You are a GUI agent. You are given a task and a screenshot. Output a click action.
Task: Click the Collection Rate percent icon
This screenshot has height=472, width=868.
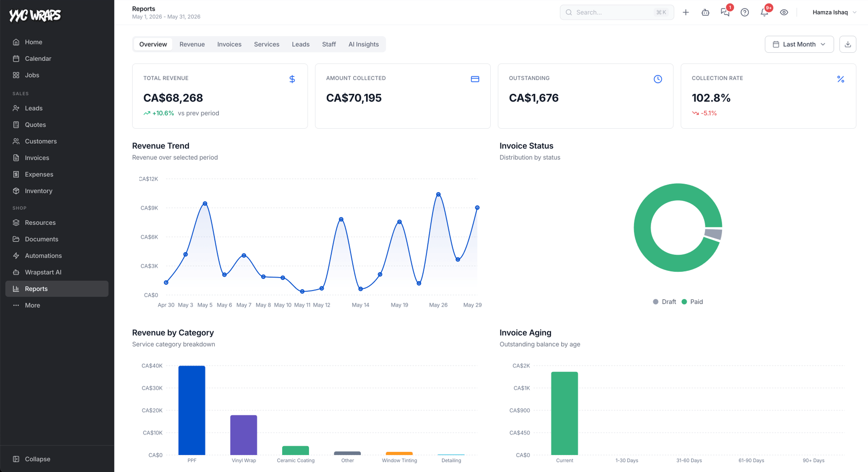[x=841, y=79]
